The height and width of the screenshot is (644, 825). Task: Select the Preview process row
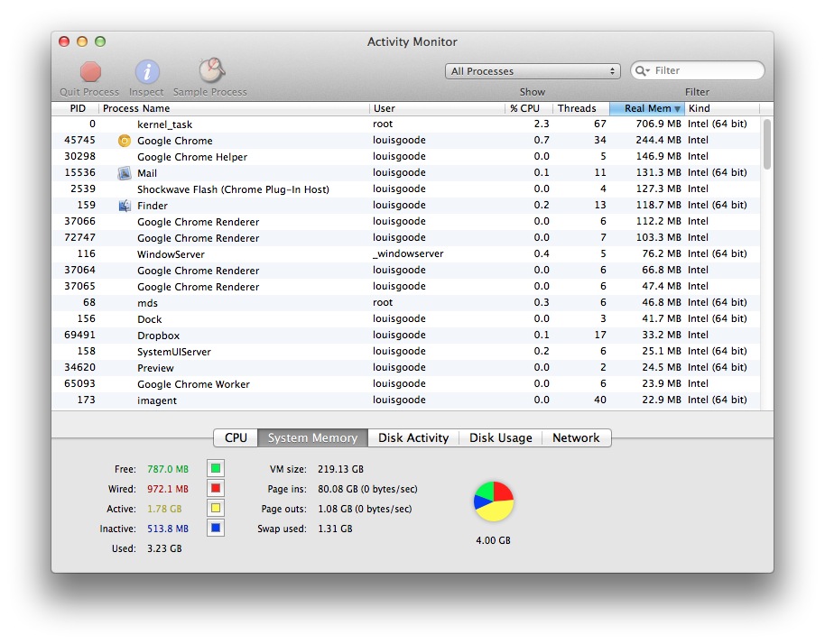click(x=405, y=368)
